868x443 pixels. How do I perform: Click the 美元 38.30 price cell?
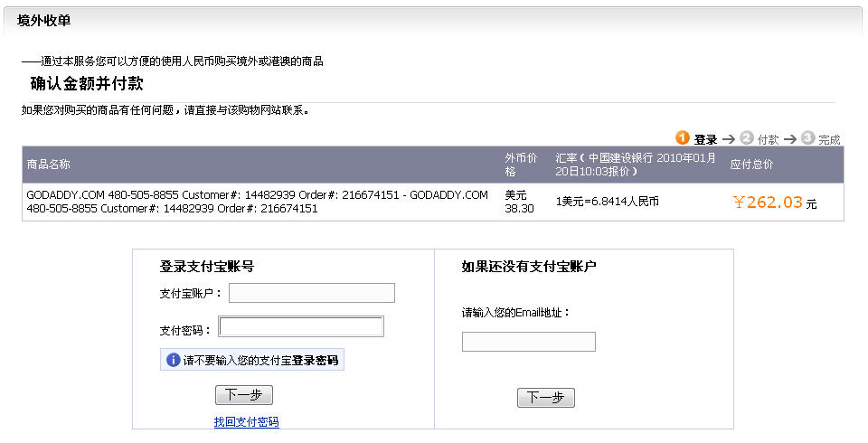pos(519,202)
